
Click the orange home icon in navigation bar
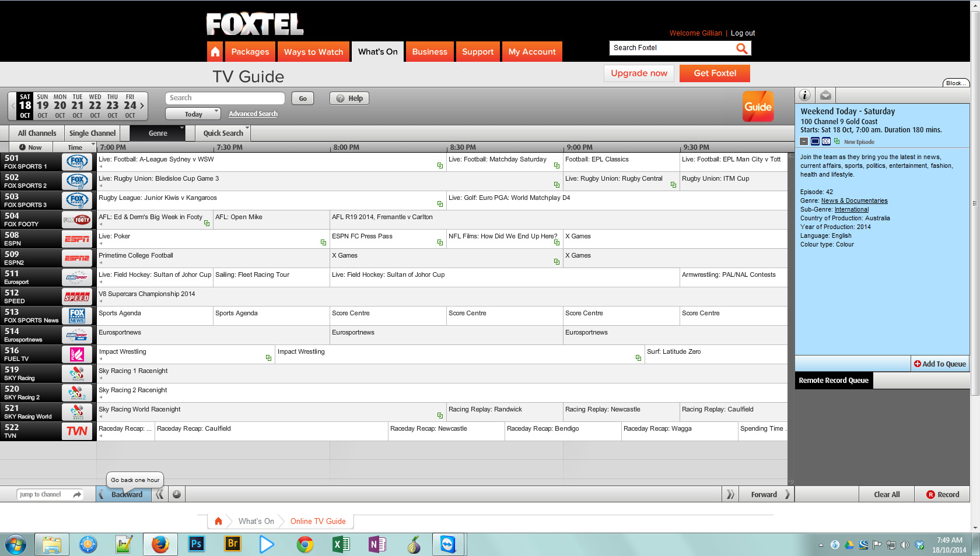(x=215, y=52)
